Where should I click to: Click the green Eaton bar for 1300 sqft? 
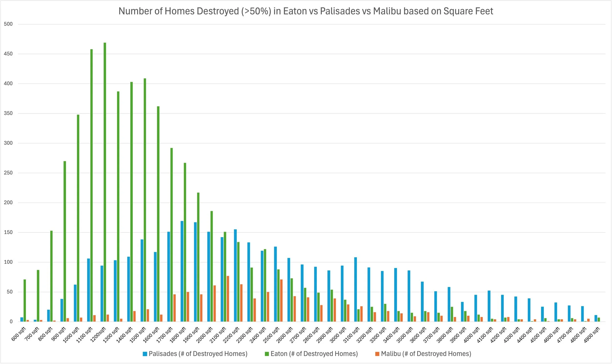[118, 206]
